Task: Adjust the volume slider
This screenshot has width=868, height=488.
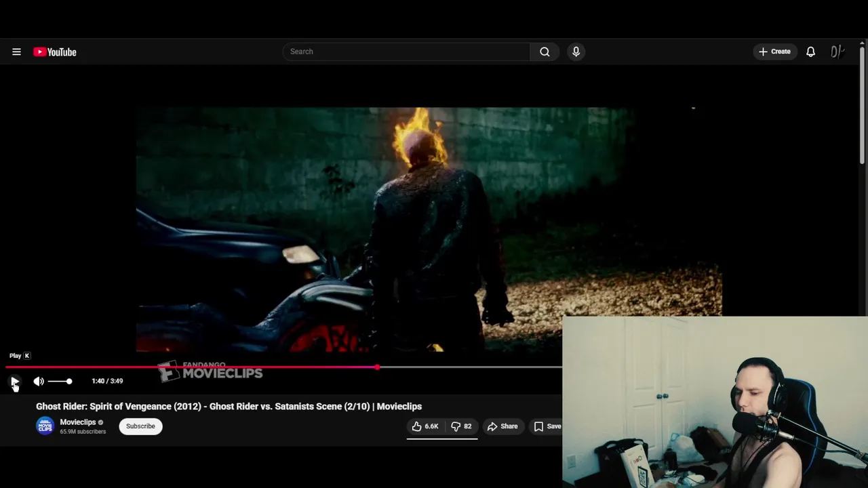Action: pos(60,381)
